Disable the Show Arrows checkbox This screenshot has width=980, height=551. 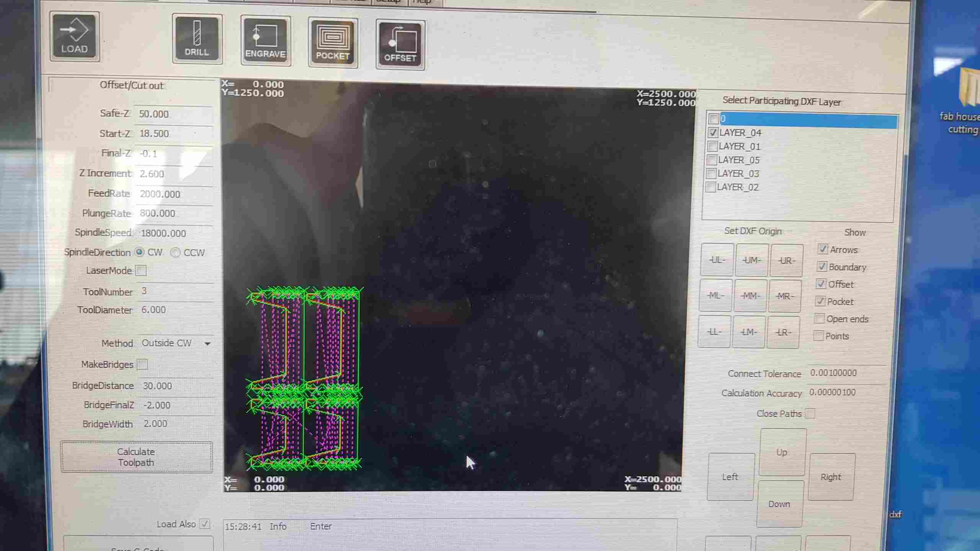click(x=822, y=249)
